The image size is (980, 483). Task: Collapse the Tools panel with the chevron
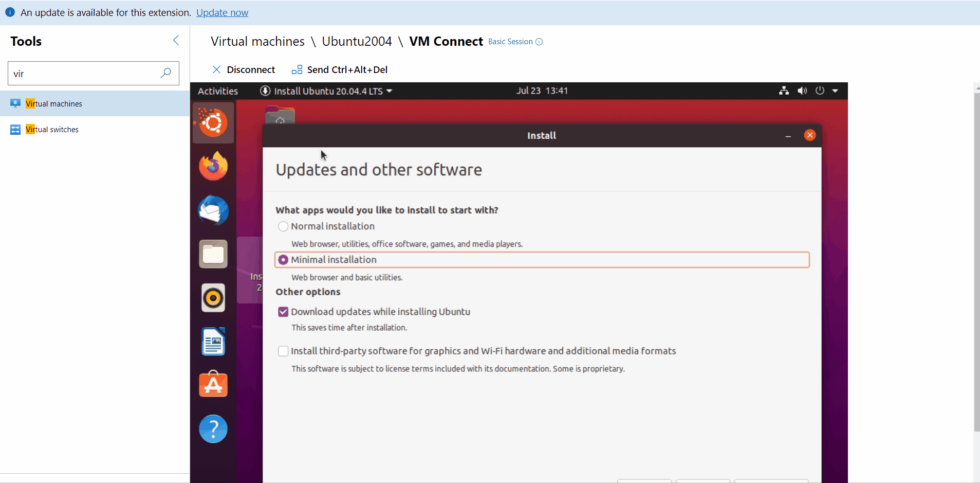176,40
